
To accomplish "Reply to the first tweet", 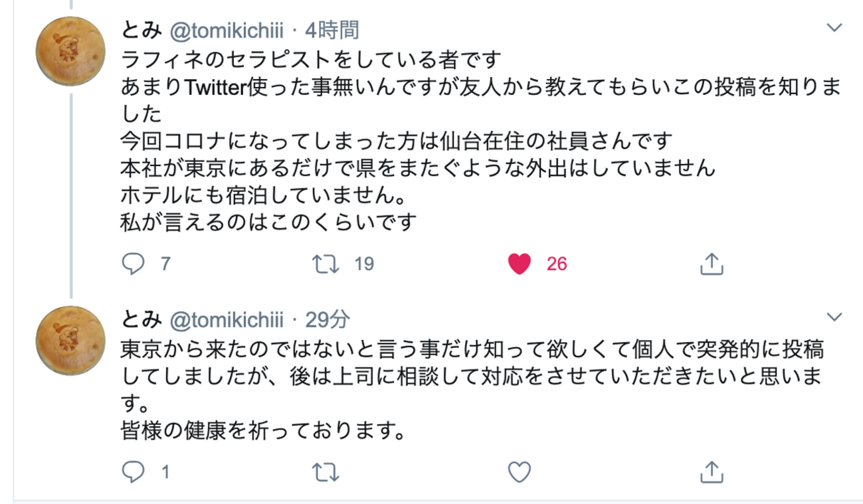I will [x=134, y=264].
